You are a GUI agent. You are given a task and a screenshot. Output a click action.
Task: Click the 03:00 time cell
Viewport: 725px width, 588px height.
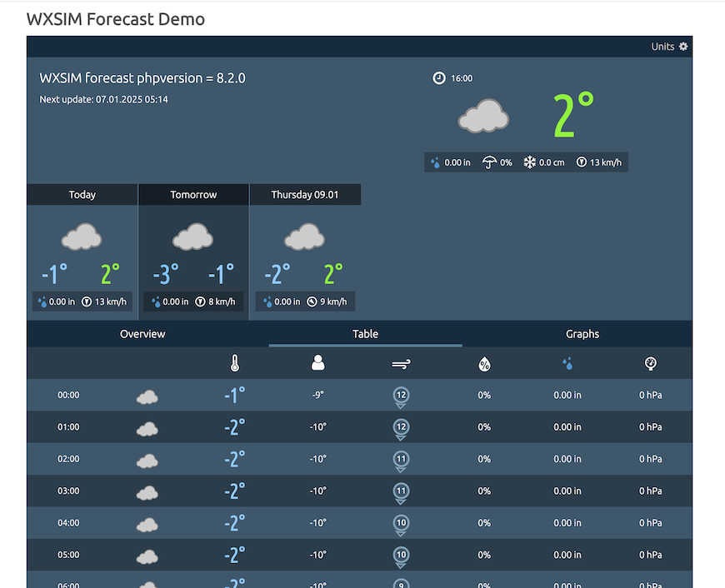coord(68,491)
